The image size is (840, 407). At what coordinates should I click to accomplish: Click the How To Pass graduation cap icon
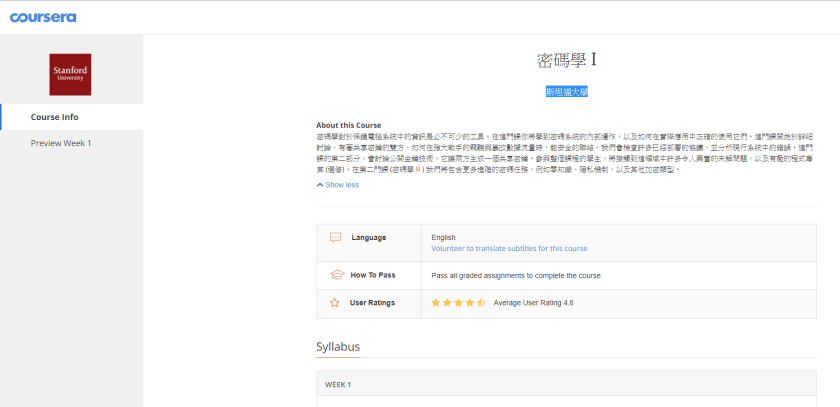(x=336, y=275)
